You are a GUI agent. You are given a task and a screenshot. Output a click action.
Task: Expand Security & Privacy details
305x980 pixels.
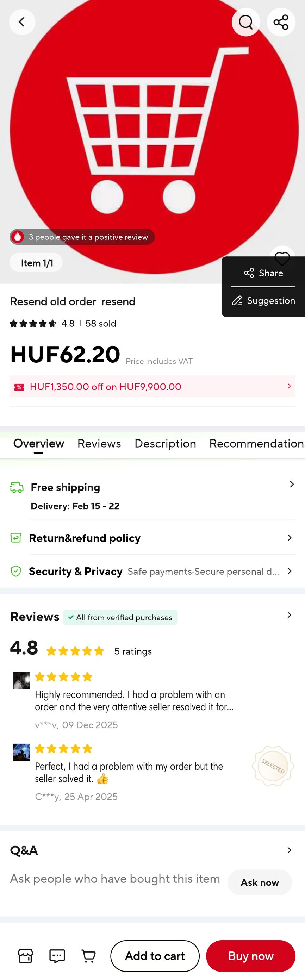(152, 571)
